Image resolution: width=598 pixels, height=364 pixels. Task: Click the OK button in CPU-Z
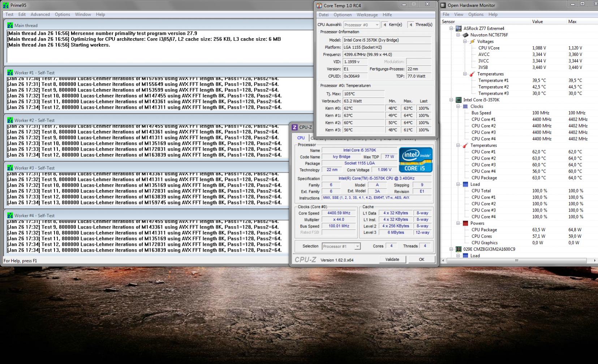pyautogui.click(x=422, y=259)
